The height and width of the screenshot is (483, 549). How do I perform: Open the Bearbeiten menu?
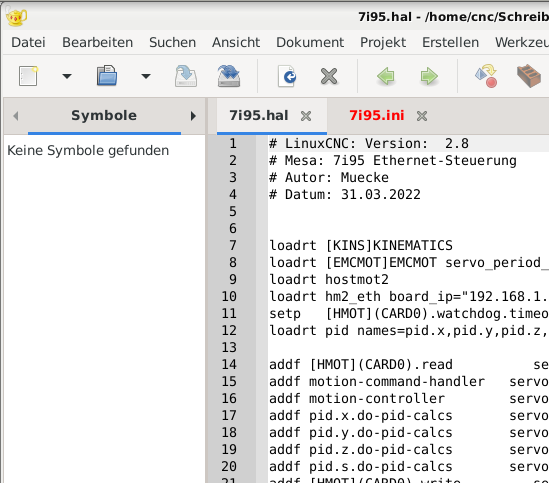coord(97,42)
